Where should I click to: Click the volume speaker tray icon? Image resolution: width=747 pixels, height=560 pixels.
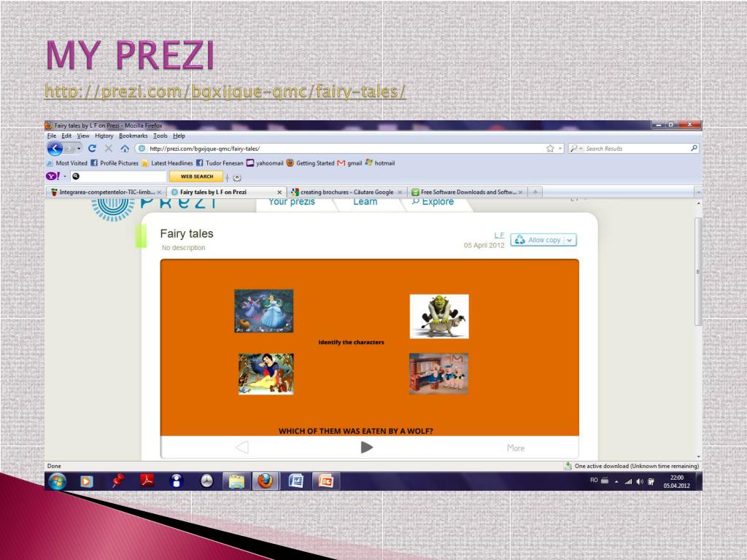[x=640, y=481]
